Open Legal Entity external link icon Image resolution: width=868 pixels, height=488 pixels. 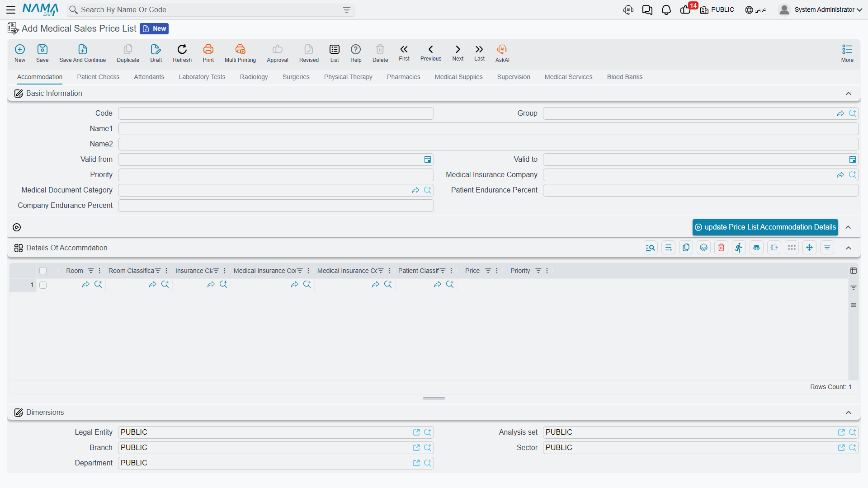[x=416, y=432]
